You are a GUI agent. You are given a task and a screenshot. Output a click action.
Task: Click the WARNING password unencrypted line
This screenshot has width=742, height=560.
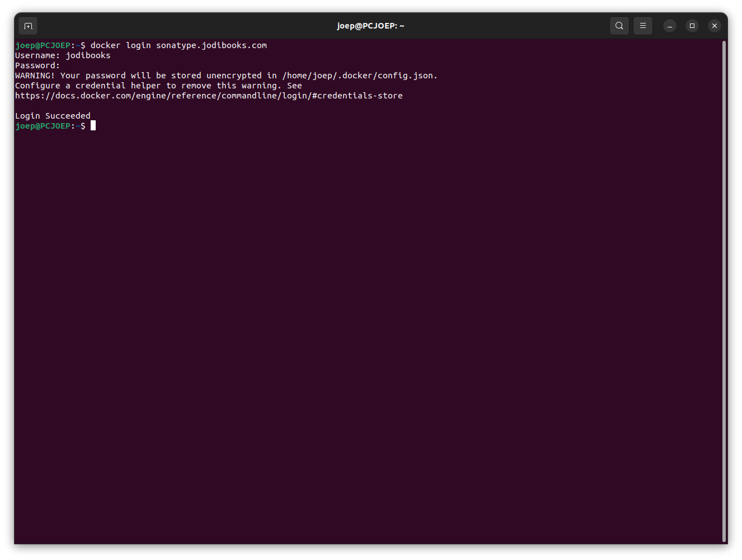pyautogui.click(x=226, y=76)
